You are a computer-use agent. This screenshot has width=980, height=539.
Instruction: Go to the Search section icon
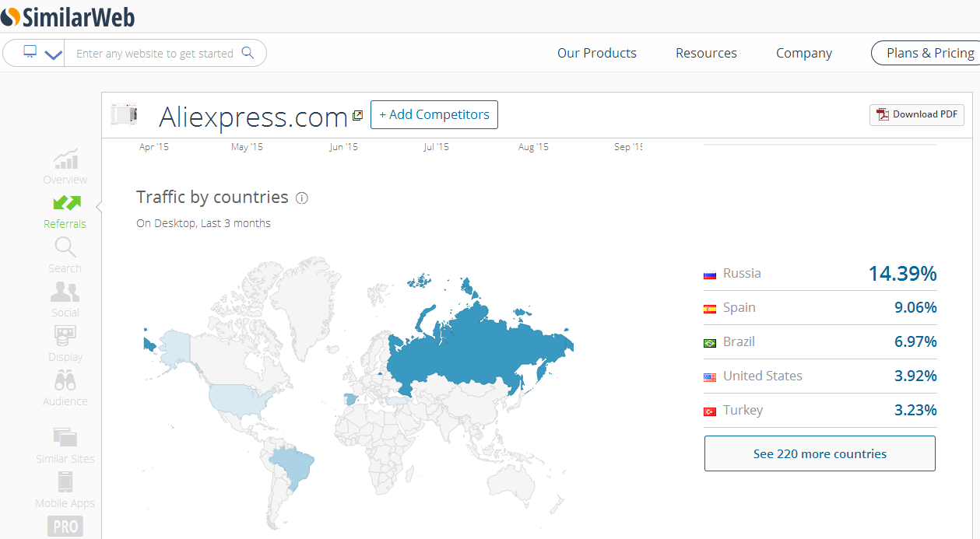click(65, 247)
